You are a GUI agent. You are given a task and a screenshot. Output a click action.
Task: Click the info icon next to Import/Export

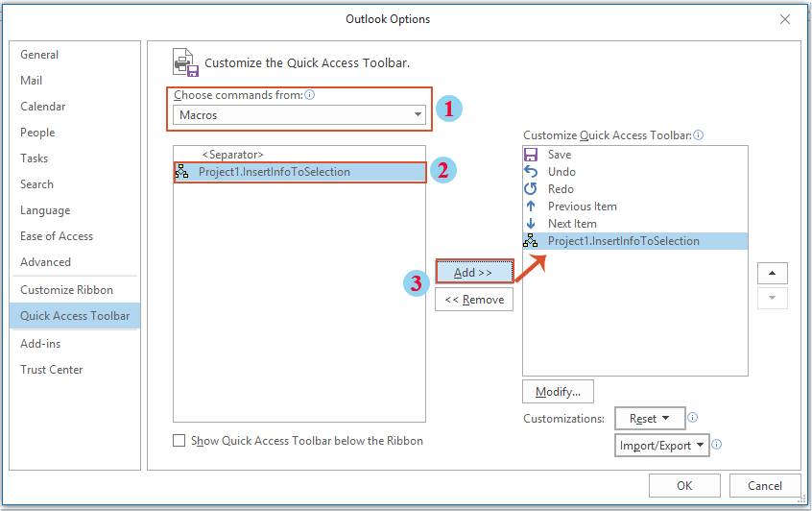coord(717,445)
